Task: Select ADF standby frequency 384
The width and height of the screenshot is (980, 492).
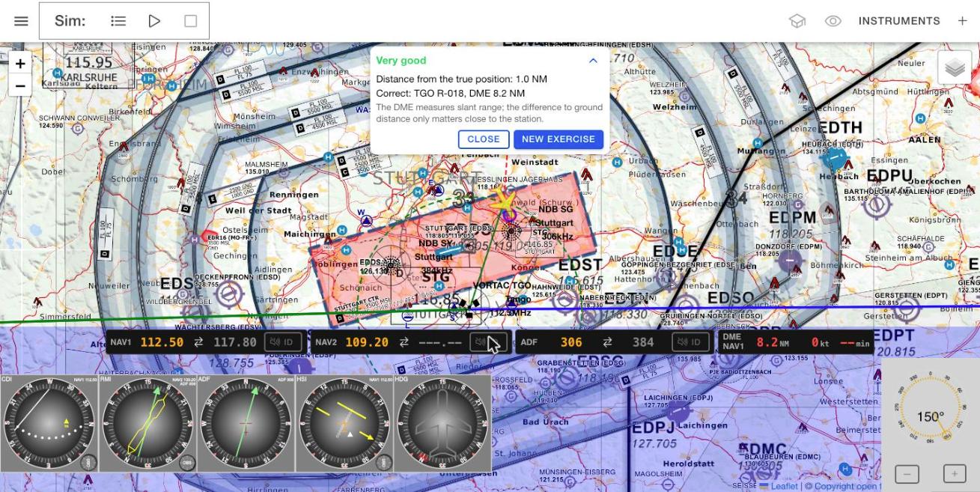Action: (x=643, y=342)
